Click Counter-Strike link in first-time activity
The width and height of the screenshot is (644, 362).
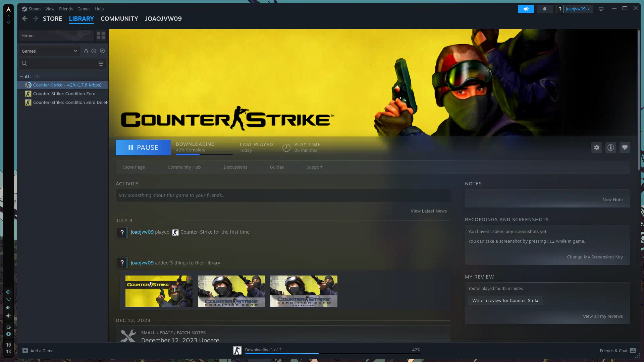coord(196,232)
